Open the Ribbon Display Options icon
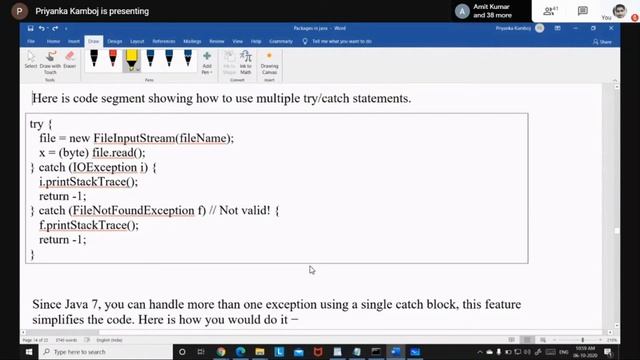The image size is (640, 360). point(557,28)
